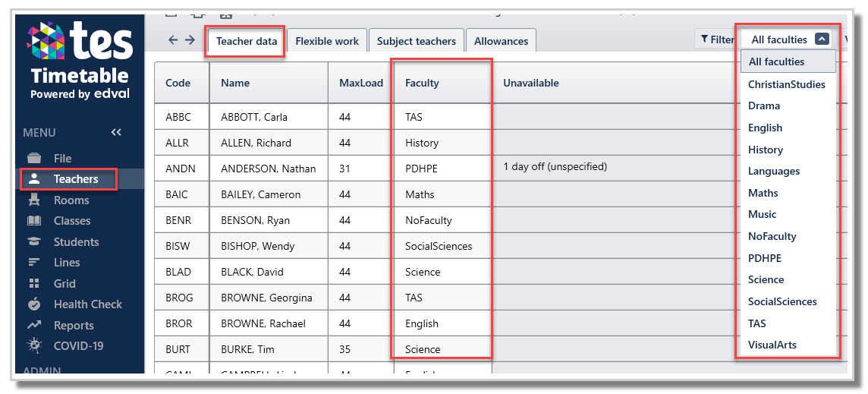Collapse the sidebar menu with double chevron
The height and width of the screenshot is (394, 868).
click(x=116, y=133)
